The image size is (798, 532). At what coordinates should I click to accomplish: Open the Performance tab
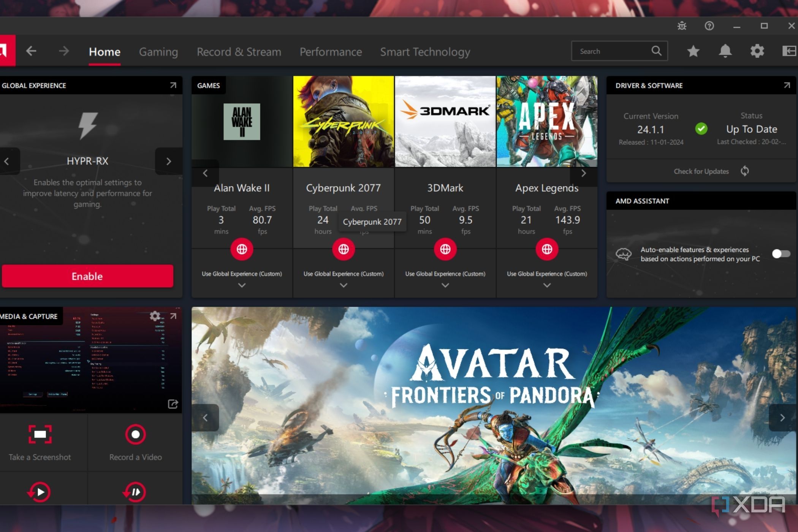(x=331, y=52)
